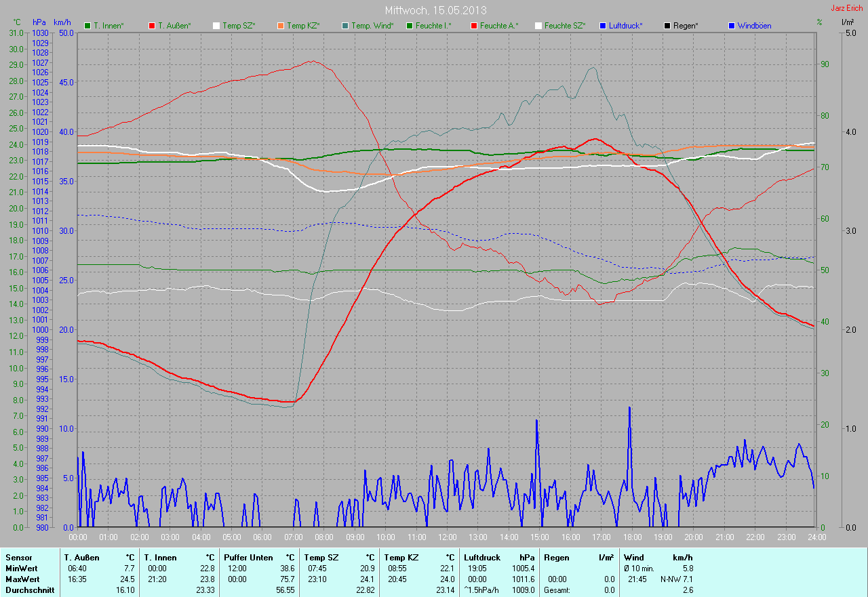This screenshot has height=597, width=868.
Task: Click the km/h axis unit label at top left
Action: [x=62, y=22]
